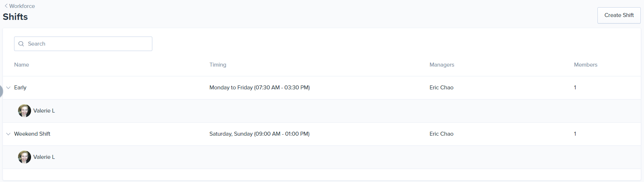
Task: Click the search magnifier icon
Action: tap(21, 44)
